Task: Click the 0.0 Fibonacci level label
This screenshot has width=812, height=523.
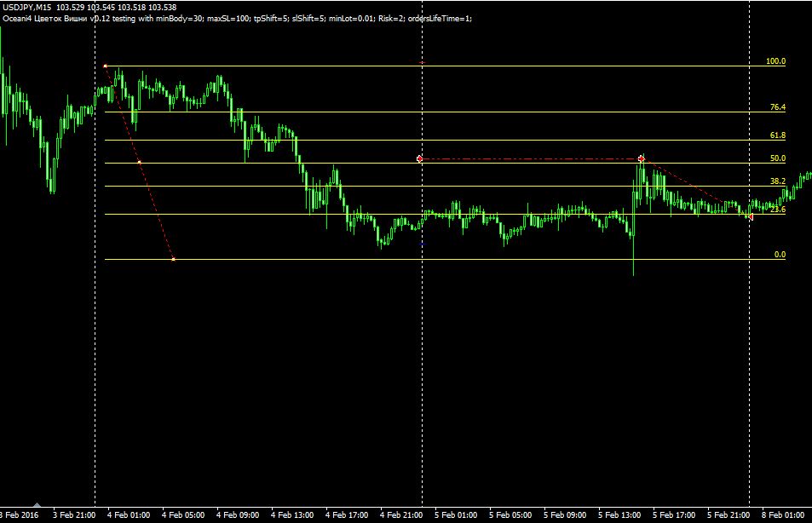Action: [780, 254]
